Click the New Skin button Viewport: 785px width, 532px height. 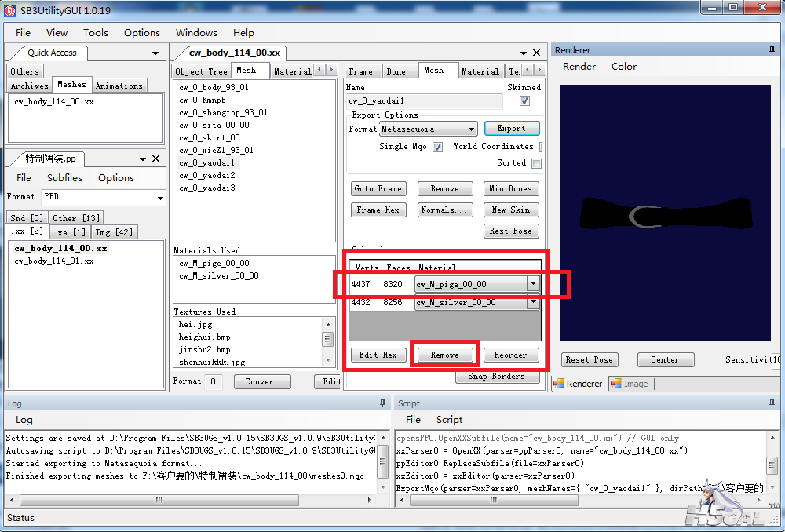(x=511, y=210)
